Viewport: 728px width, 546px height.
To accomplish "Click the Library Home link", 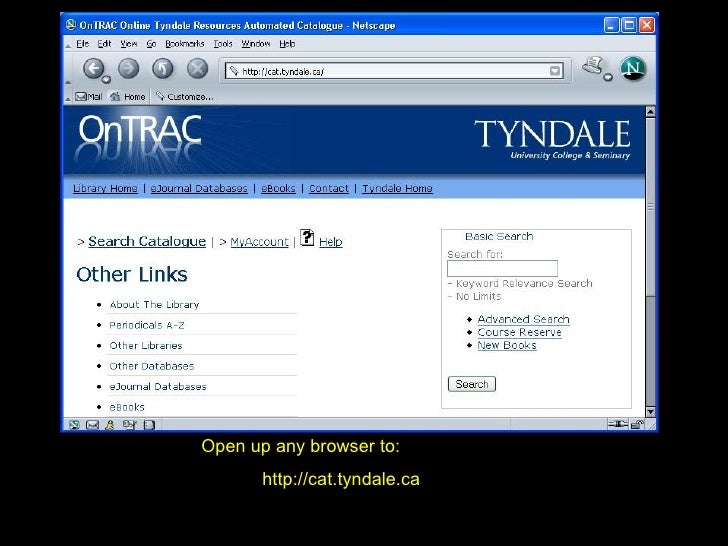I will point(105,188).
